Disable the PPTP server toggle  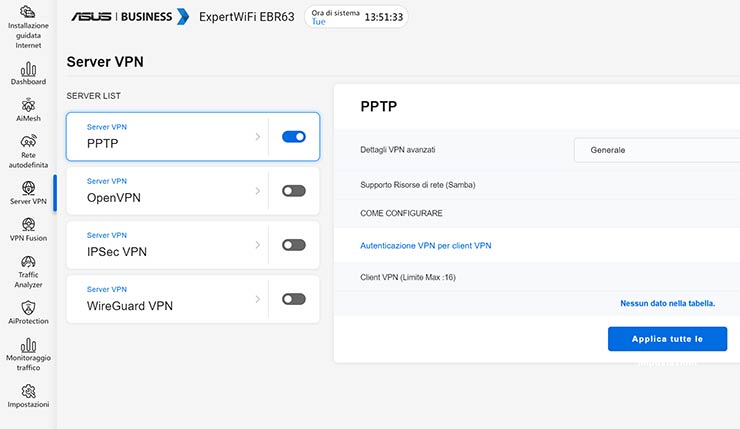coord(294,137)
